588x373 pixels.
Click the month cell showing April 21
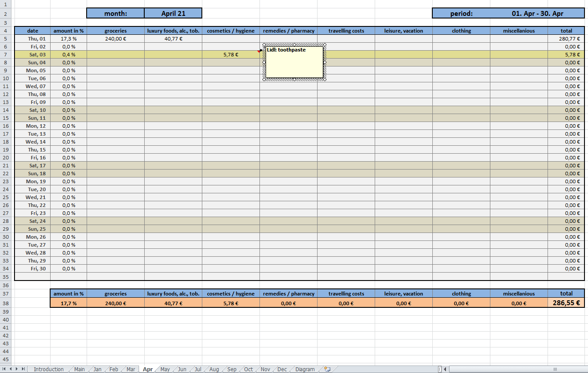(x=173, y=13)
